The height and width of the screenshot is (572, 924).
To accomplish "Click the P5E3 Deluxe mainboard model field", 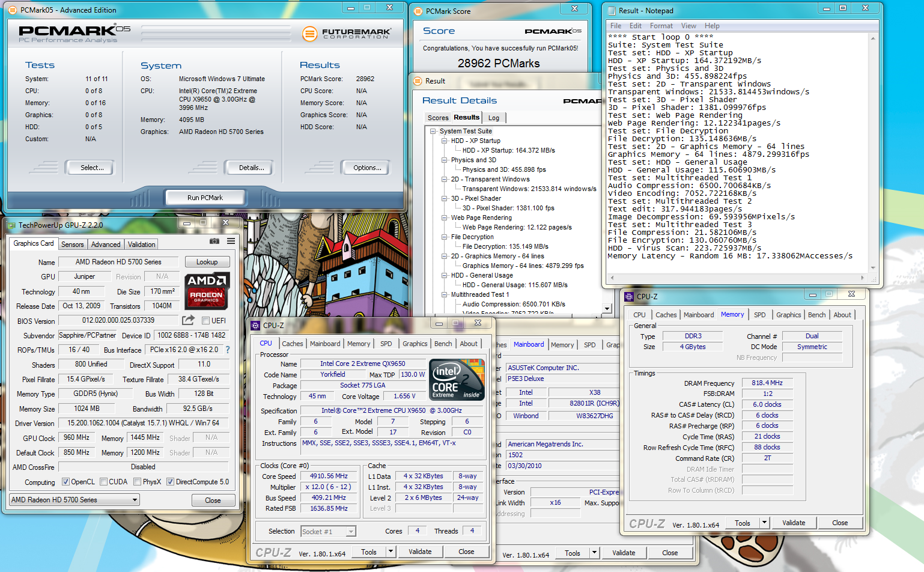I will tap(562, 379).
